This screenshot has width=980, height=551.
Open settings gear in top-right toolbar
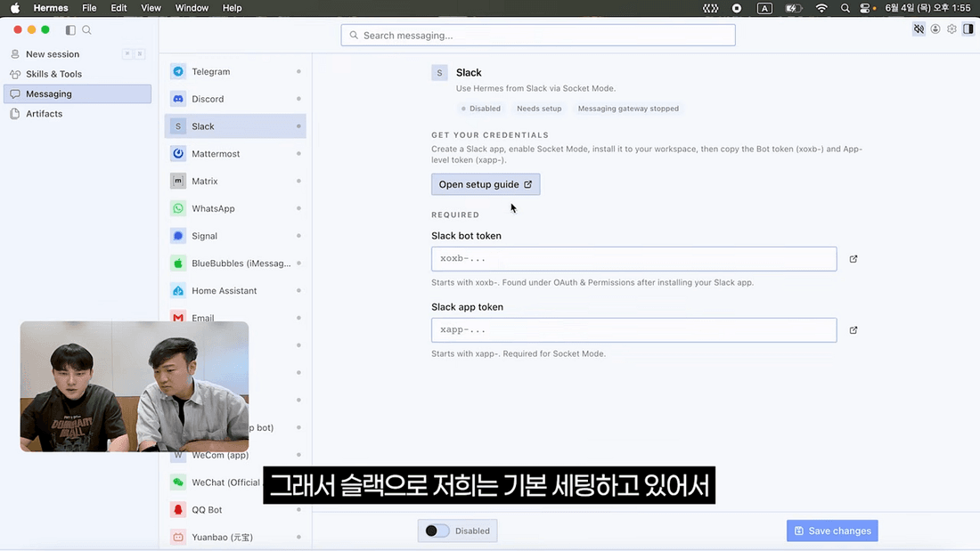951,28
